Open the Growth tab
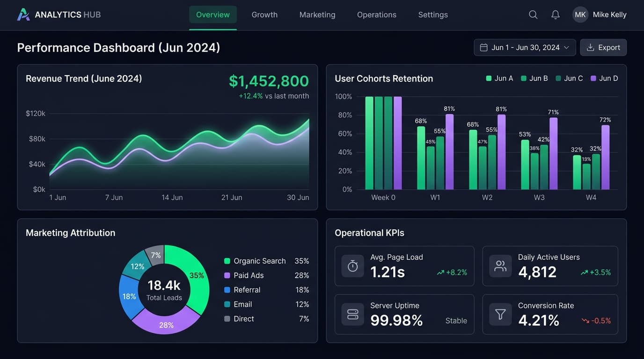The height and width of the screenshot is (359, 644). click(x=264, y=14)
